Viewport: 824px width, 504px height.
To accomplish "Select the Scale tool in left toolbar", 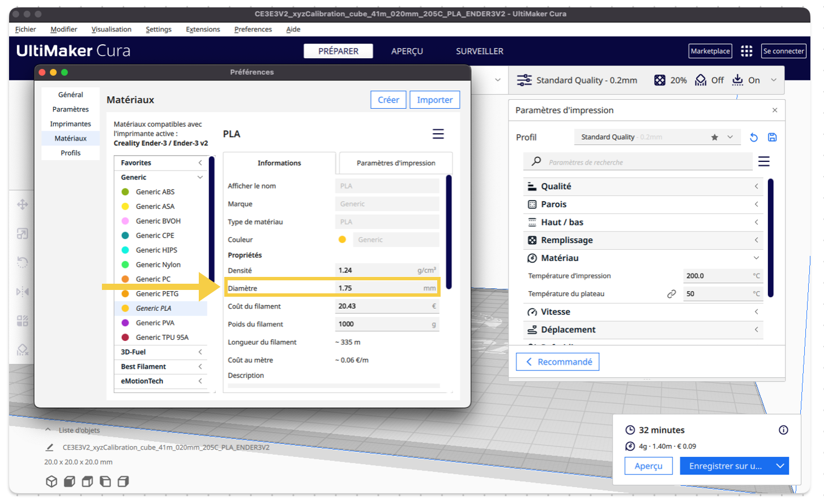I will coord(23,234).
